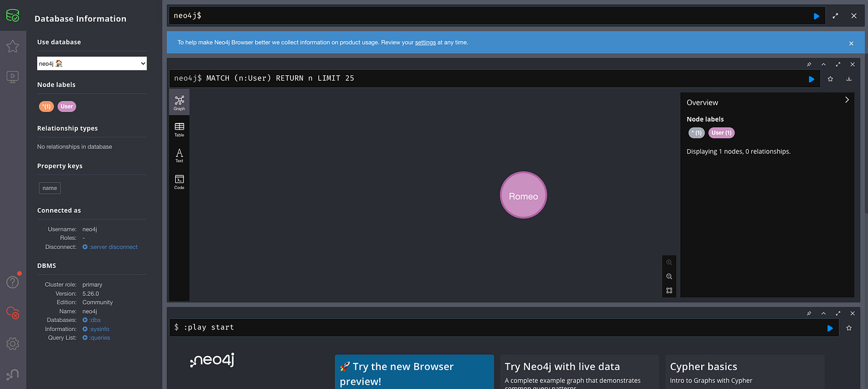Click 'No relationships in database' text
The image size is (868, 389).
click(x=75, y=147)
